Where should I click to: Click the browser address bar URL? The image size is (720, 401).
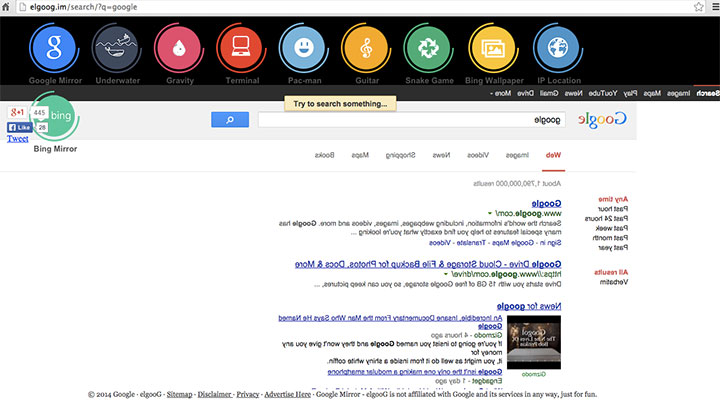(x=84, y=7)
